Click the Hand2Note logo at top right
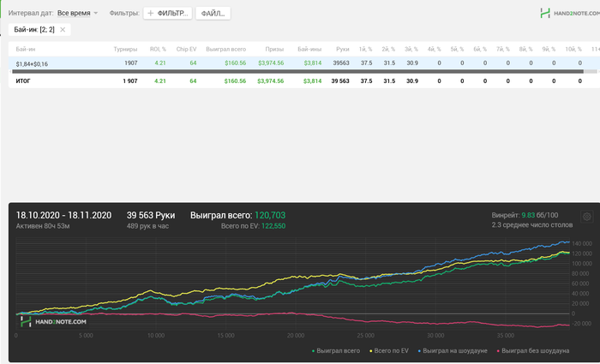This screenshot has width=600, height=364. click(x=570, y=13)
